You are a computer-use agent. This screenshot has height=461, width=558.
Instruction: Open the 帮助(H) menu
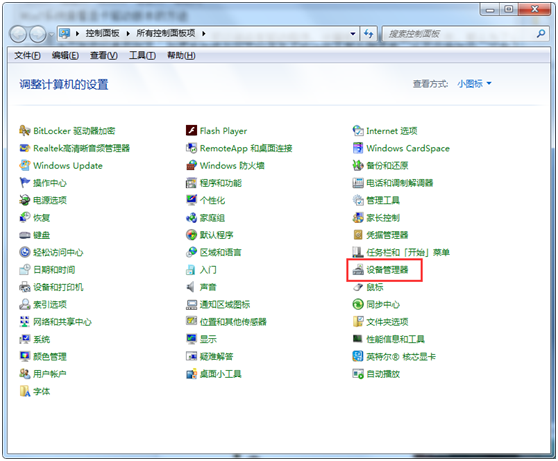[181, 56]
